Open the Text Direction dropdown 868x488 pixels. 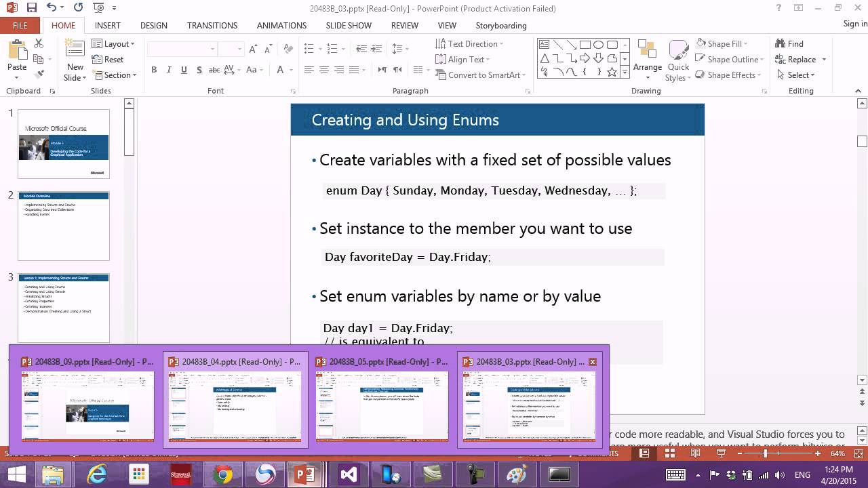pos(470,43)
